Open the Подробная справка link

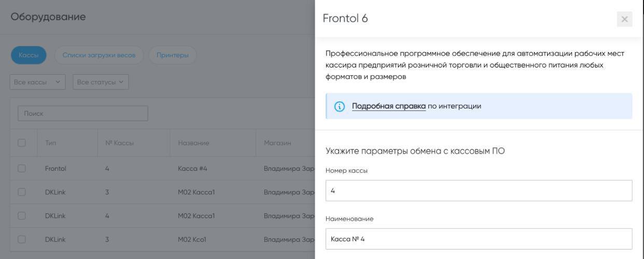389,106
